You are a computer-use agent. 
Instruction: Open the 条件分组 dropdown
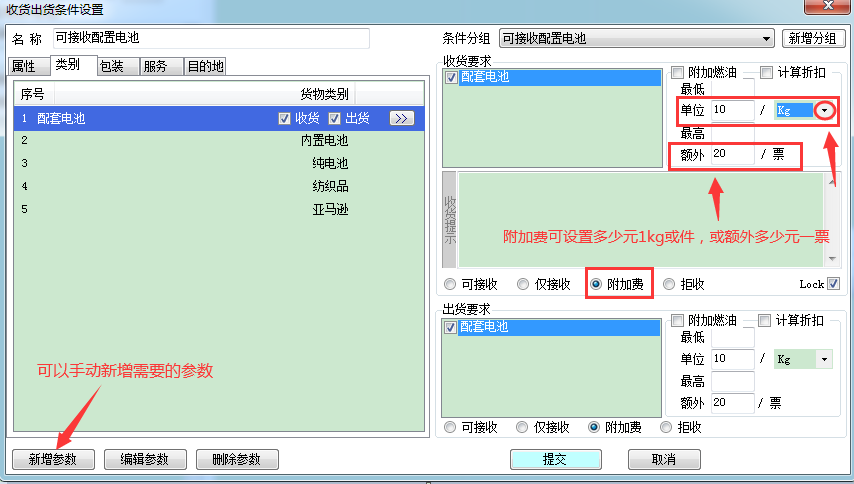pos(766,39)
